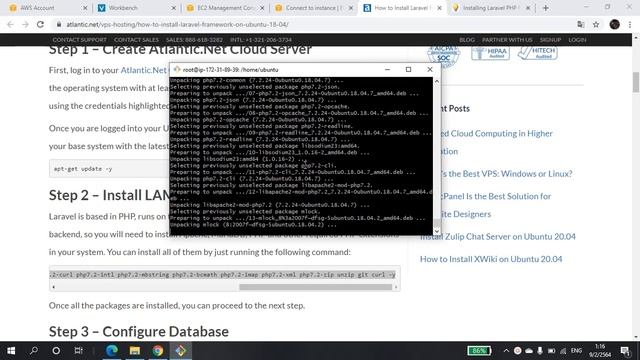Go forward in browser history
This screenshot has width=640, height=360.
pyautogui.click(x=25, y=24)
